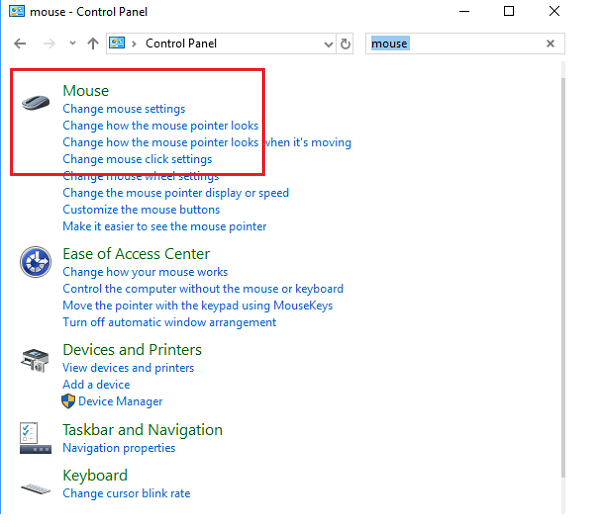
Task: Open Navigation properties link
Action: (x=118, y=448)
